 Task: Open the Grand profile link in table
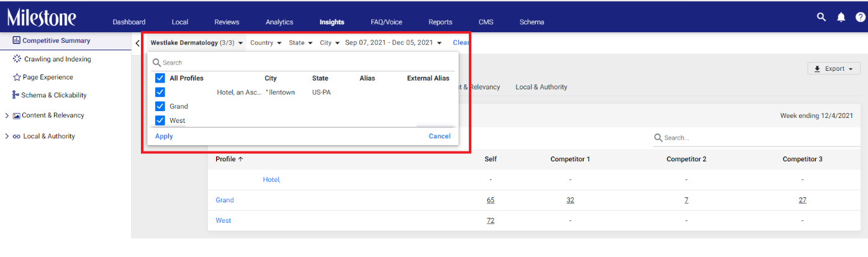coord(225,200)
